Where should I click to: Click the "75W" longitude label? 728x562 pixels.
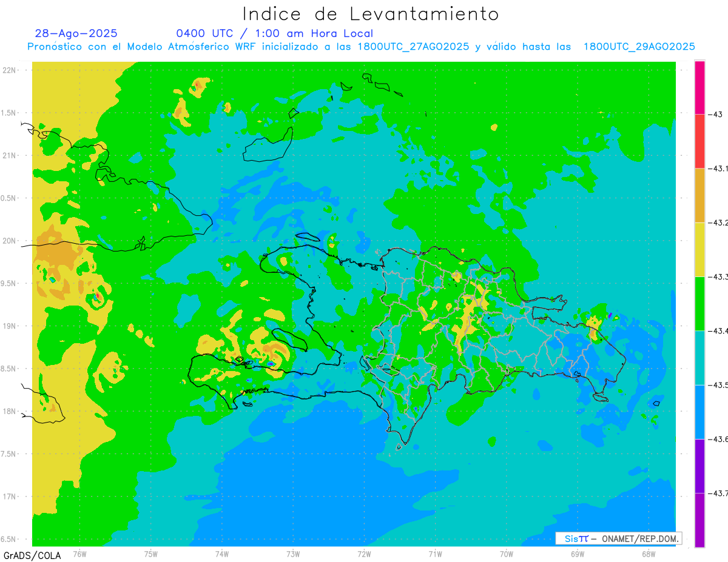point(150,554)
